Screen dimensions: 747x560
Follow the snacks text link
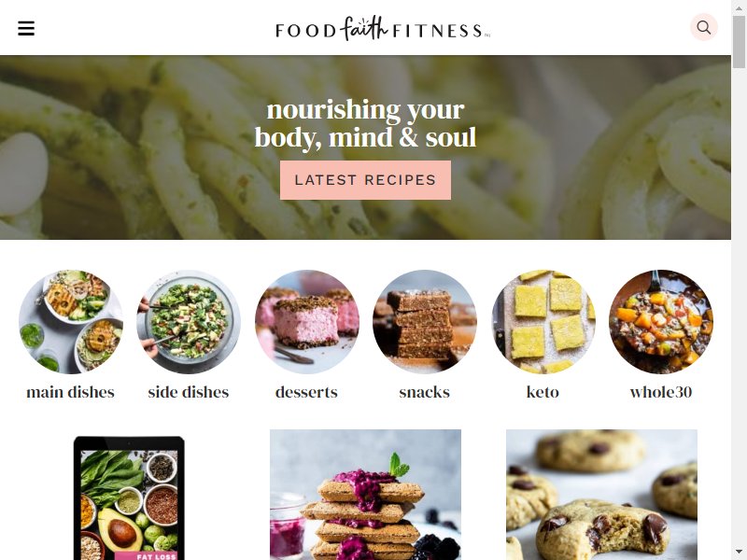425,392
